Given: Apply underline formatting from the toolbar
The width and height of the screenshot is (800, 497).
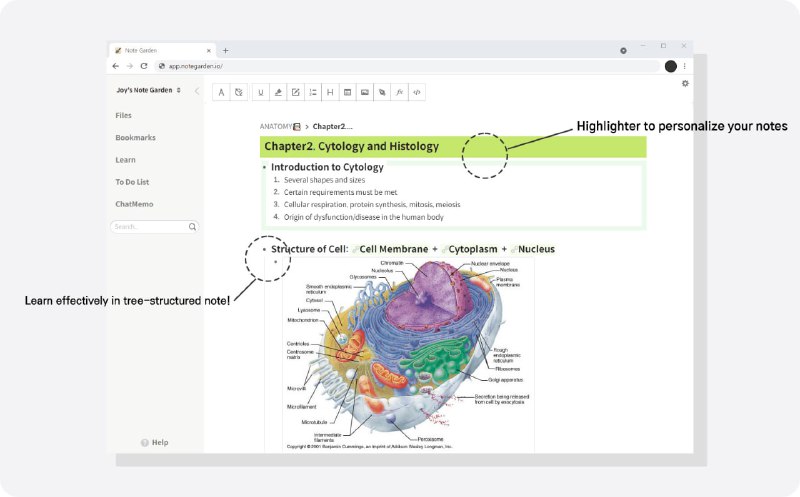Looking at the screenshot, I should 261,92.
